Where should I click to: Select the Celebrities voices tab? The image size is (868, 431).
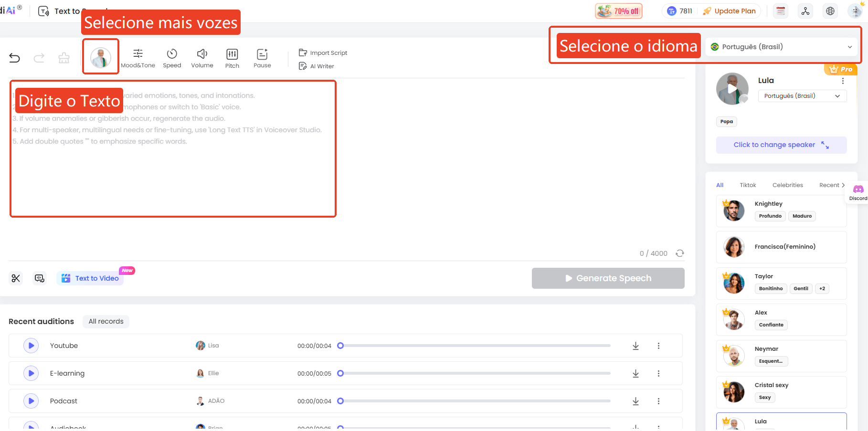(x=787, y=185)
